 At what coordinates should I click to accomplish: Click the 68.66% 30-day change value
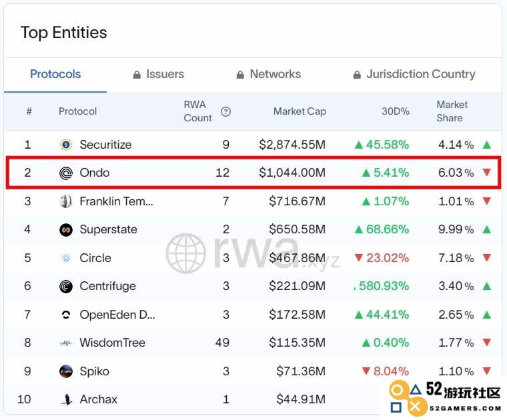click(388, 230)
